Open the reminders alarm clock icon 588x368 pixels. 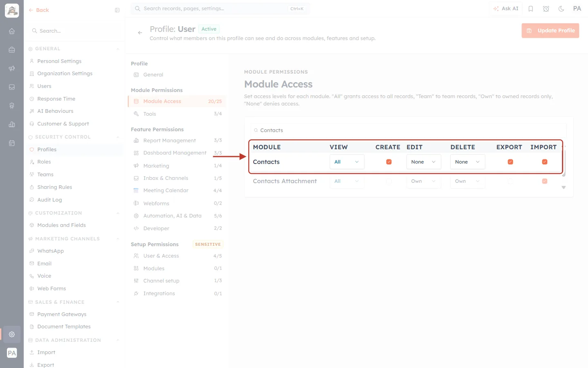546,9
